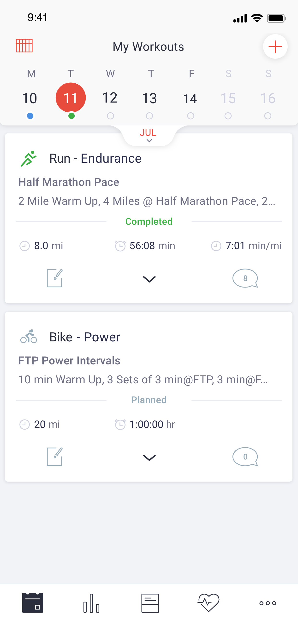Open the Half Marathon Pace workout title
The width and height of the screenshot is (298, 644).
tap(69, 182)
